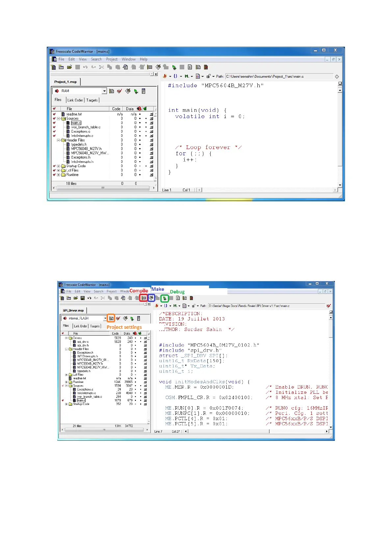Toggle touch checkmark for Startup Code in Project_1

(x=54, y=166)
